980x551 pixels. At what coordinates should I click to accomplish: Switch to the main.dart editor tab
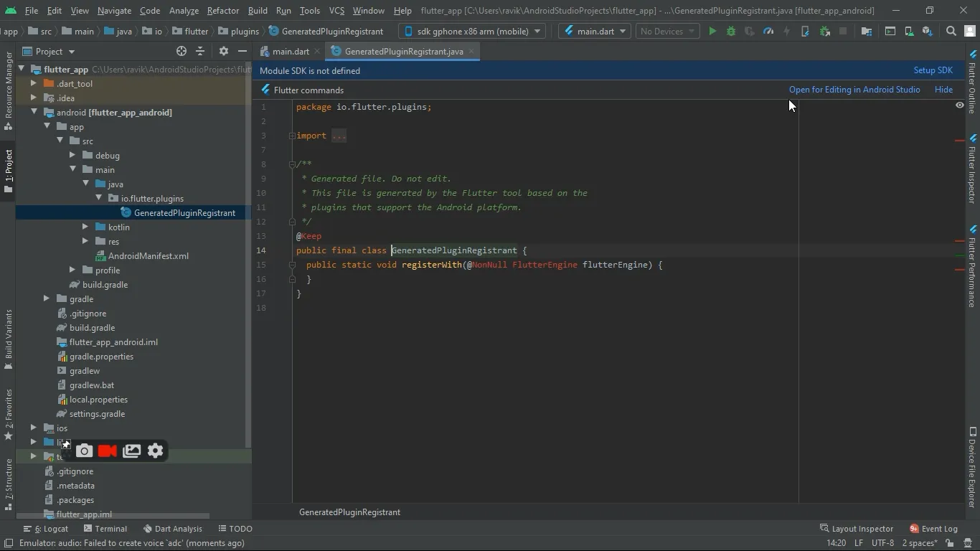tap(288, 52)
